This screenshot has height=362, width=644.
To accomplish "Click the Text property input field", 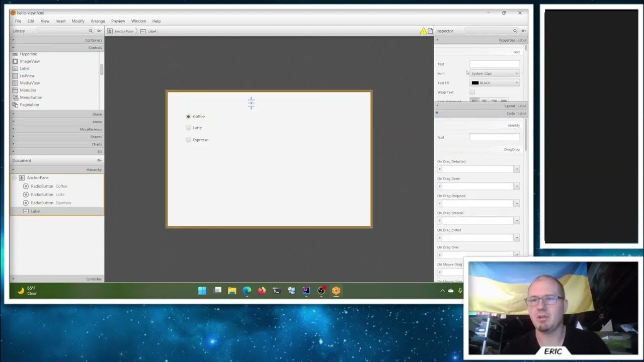I will pyautogui.click(x=495, y=64).
